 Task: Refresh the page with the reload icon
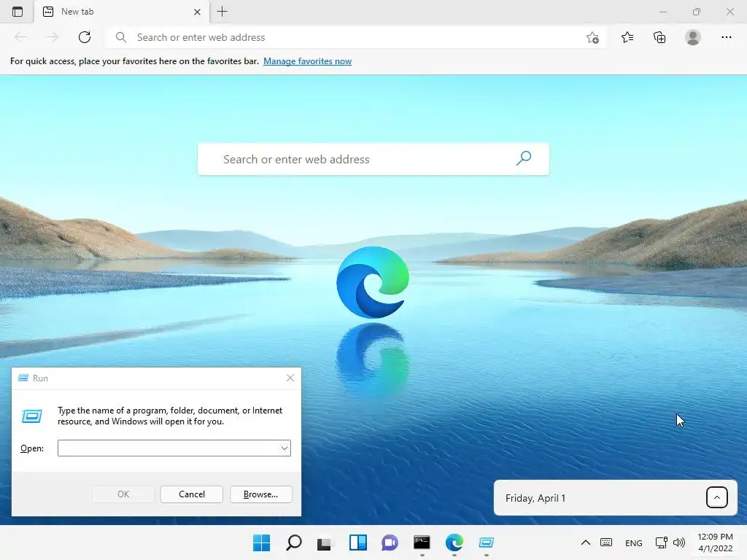click(85, 37)
